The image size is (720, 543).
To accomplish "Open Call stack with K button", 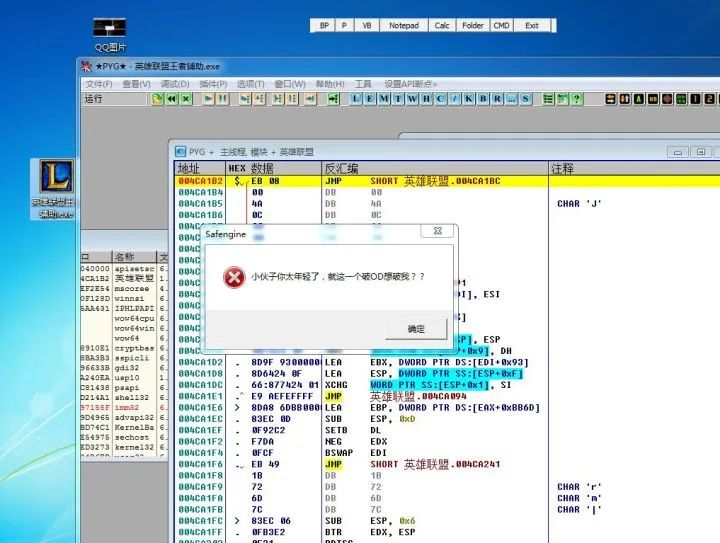I will point(469,99).
